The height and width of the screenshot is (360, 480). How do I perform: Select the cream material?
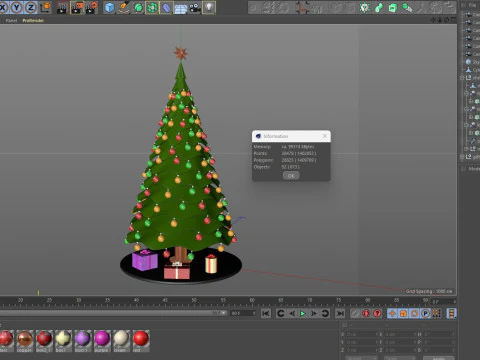tap(121, 341)
